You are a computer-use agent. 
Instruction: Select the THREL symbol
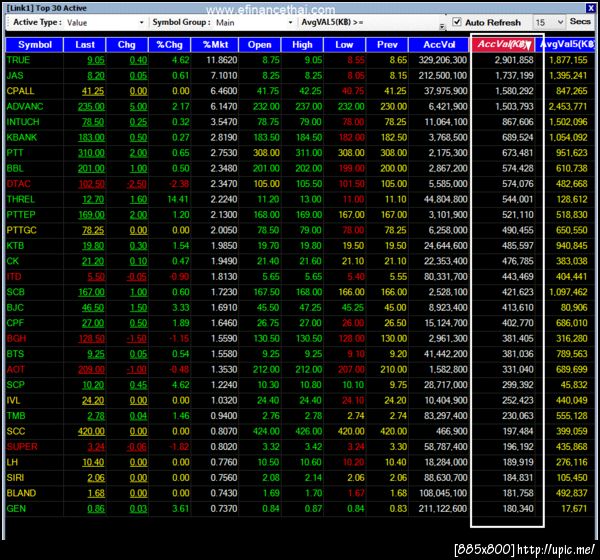[21, 199]
